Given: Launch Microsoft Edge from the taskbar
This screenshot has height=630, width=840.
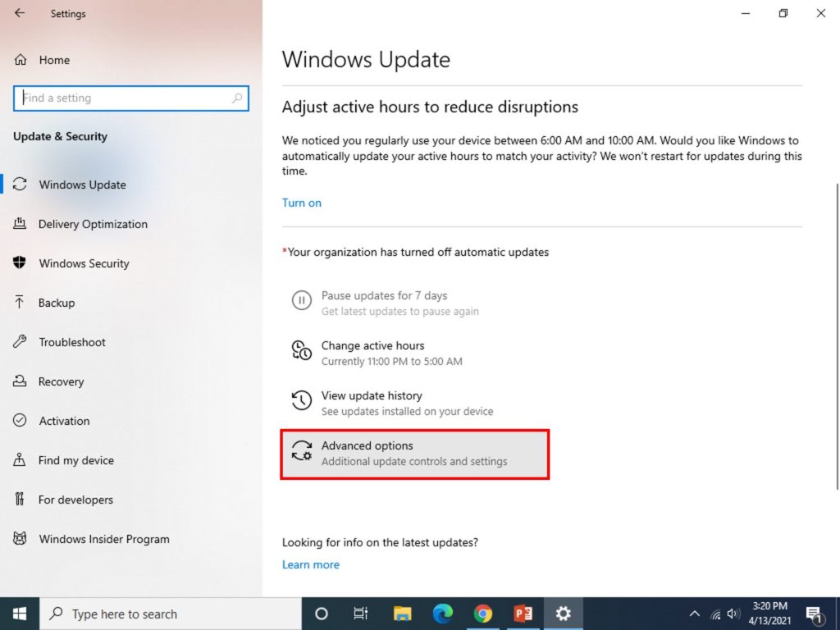Looking at the screenshot, I should [x=442, y=614].
